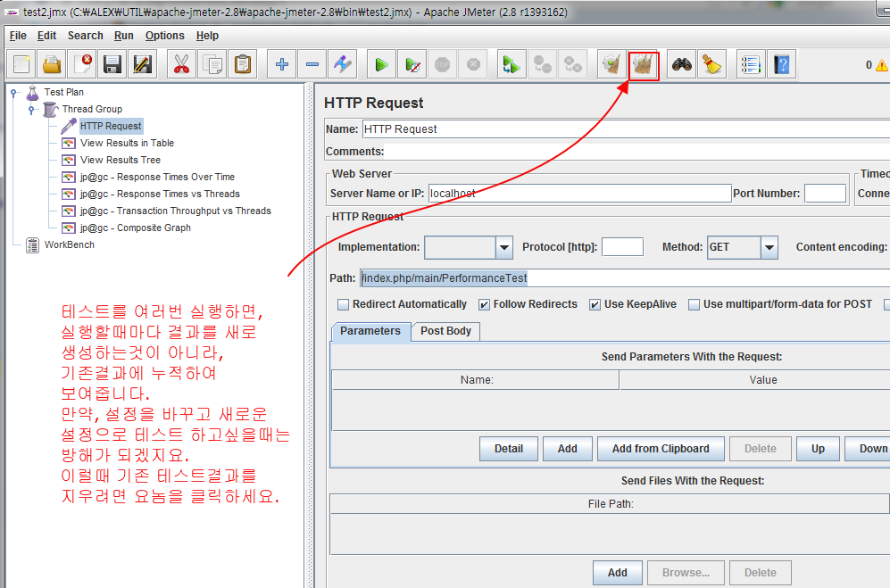The image size is (890, 588).
Task: Click the Detail button
Action: click(x=509, y=449)
